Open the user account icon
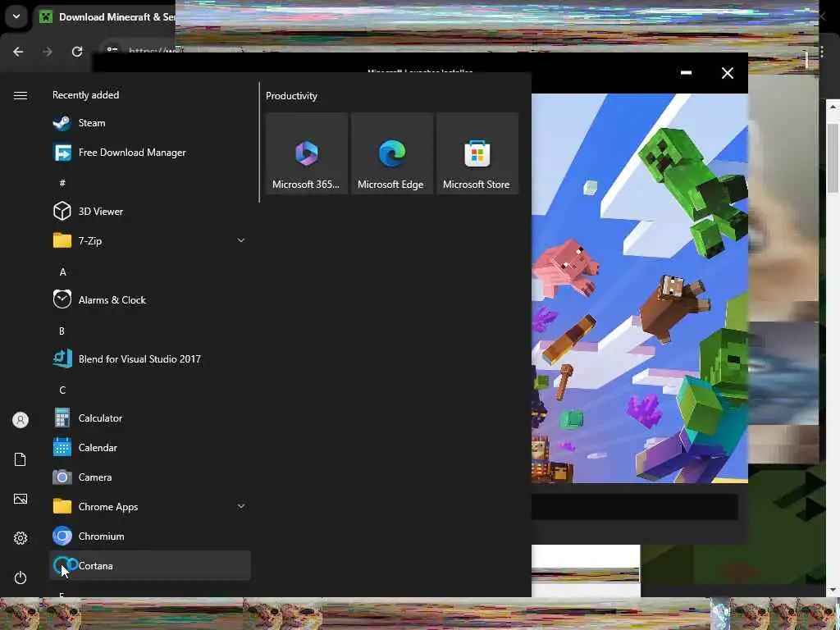This screenshot has height=630, width=840. tap(21, 420)
